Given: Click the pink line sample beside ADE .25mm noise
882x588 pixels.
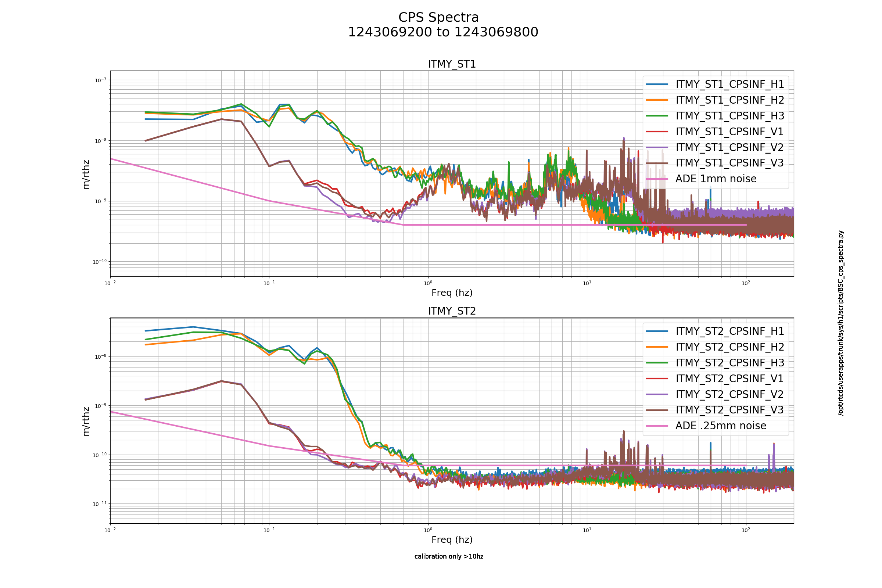Looking at the screenshot, I should pyautogui.click(x=657, y=426).
